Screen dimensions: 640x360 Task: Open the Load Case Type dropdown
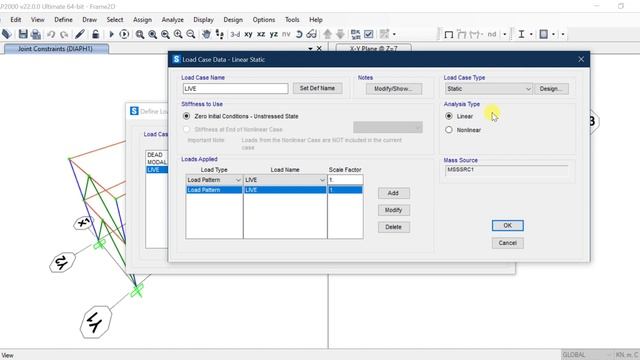click(489, 89)
